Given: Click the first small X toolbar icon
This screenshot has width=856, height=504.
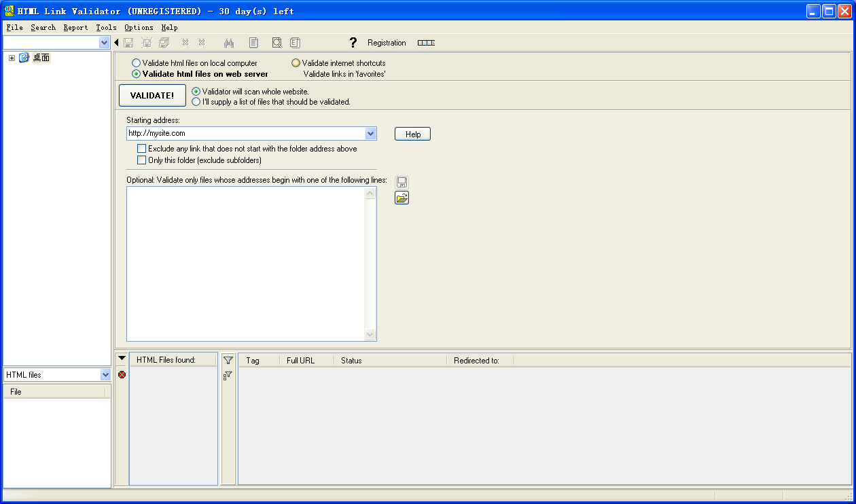Looking at the screenshot, I should point(185,43).
